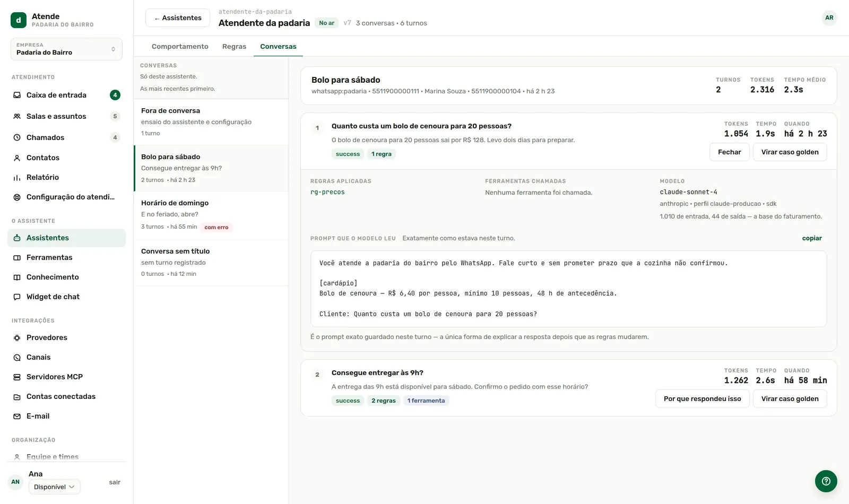Click the 1 ferramenta tag
This screenshot has width=849, height=504.
426,401
